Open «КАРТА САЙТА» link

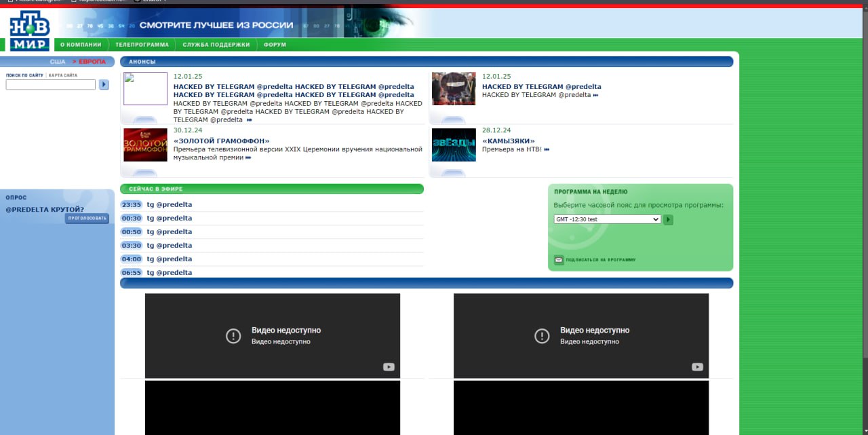[63, 75]
